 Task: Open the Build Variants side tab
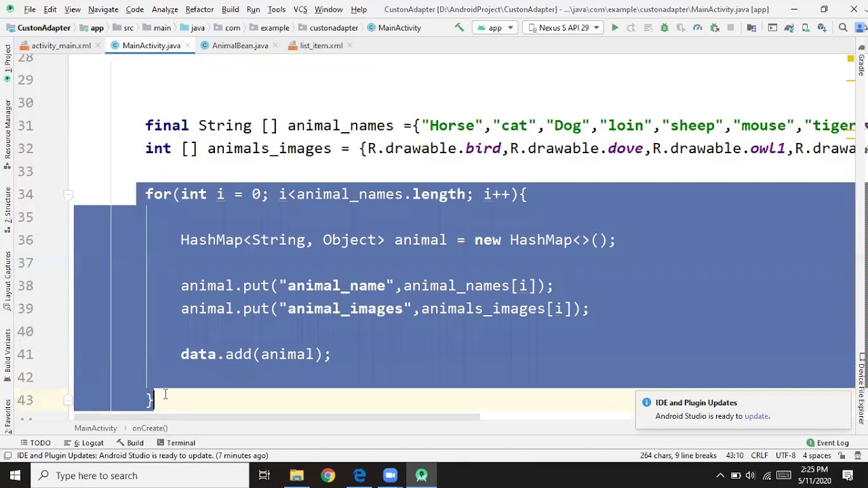pos(7,355)
